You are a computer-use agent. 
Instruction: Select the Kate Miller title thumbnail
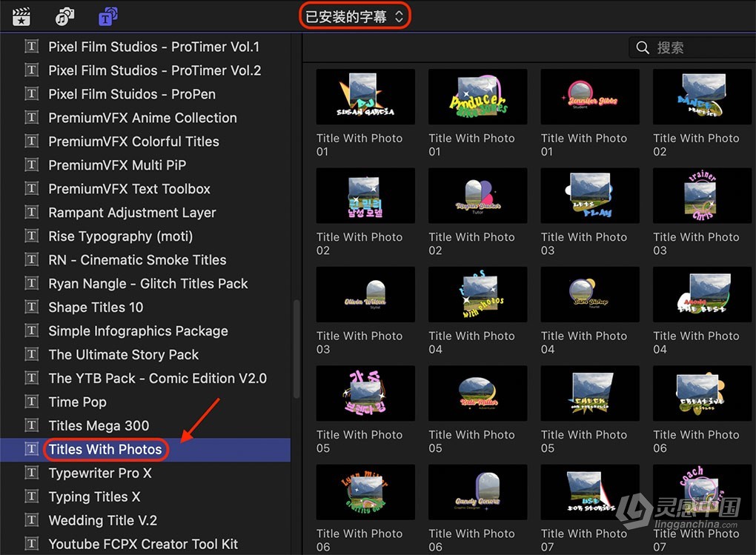[x=478, y=393]
